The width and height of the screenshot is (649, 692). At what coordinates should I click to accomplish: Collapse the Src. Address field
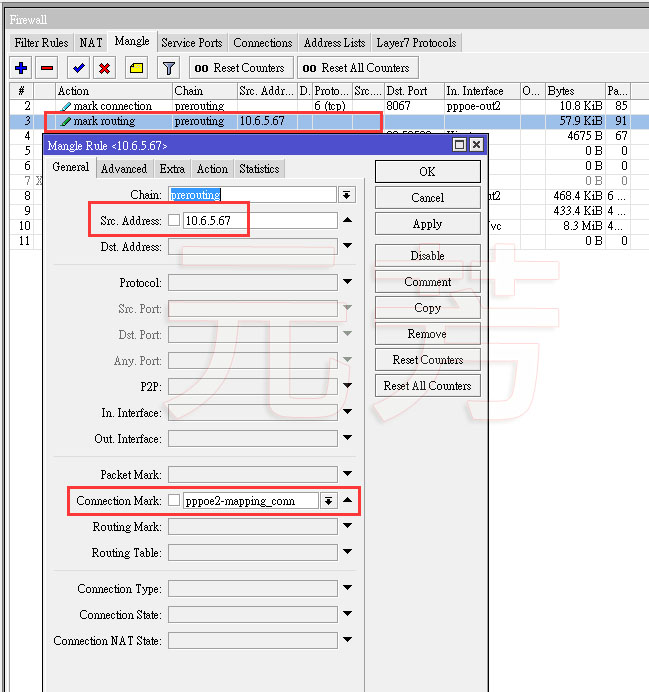(x=348, y=220)
